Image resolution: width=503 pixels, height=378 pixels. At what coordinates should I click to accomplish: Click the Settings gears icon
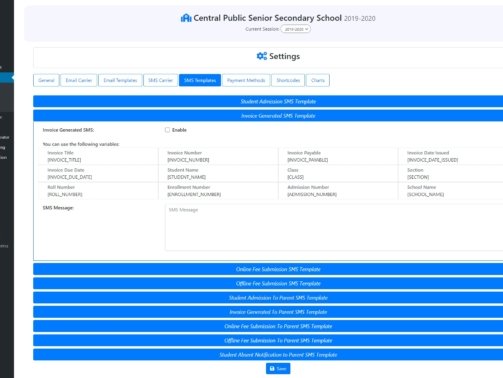[262, 56]
